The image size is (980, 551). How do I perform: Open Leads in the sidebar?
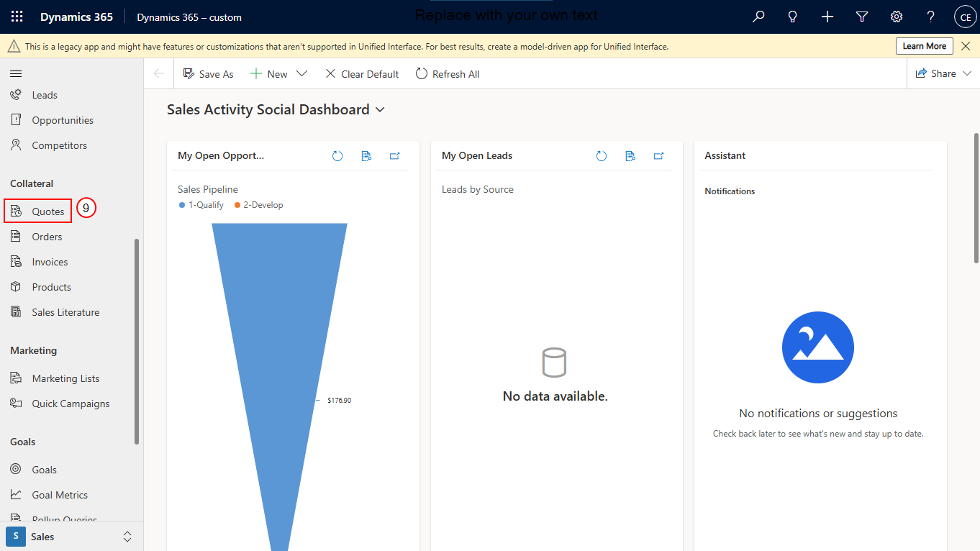tap(44, 95)
